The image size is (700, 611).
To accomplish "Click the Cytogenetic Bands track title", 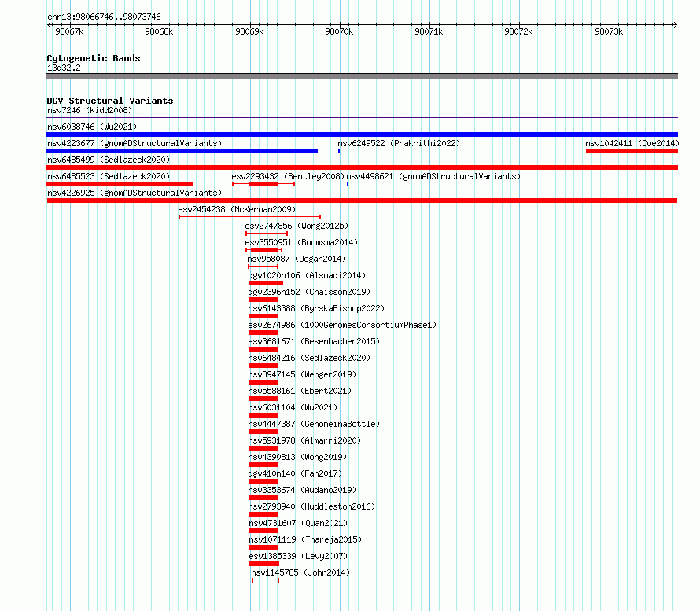I will pyautogui.click(x=94, y=58).
